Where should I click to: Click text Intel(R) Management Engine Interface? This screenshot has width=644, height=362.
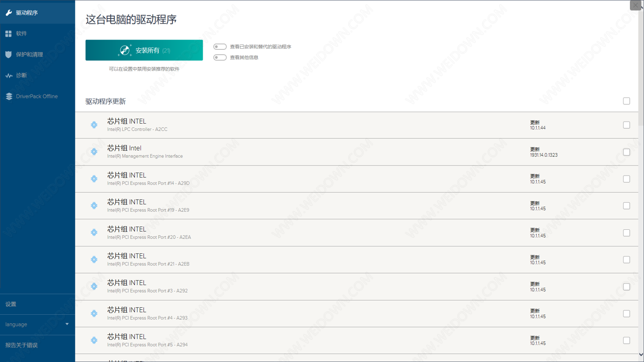145,156
